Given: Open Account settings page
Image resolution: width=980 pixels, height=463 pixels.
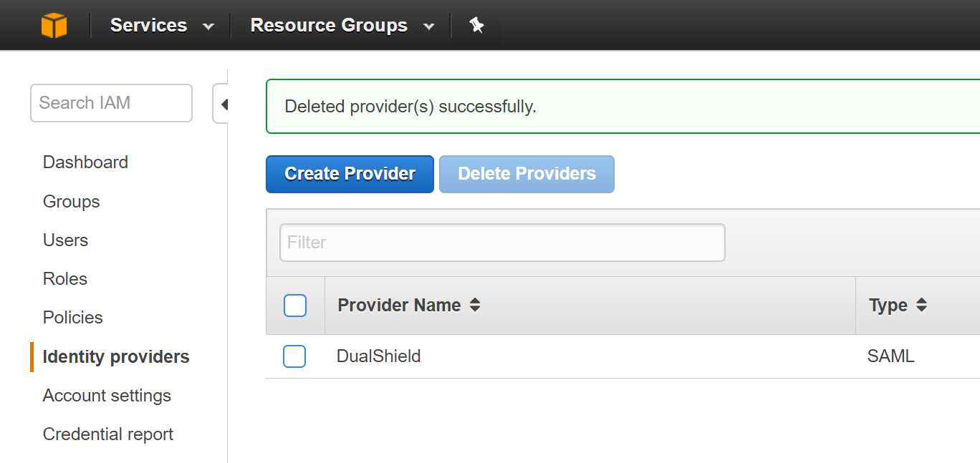Looking at the screenshot, I should point(107,396).
